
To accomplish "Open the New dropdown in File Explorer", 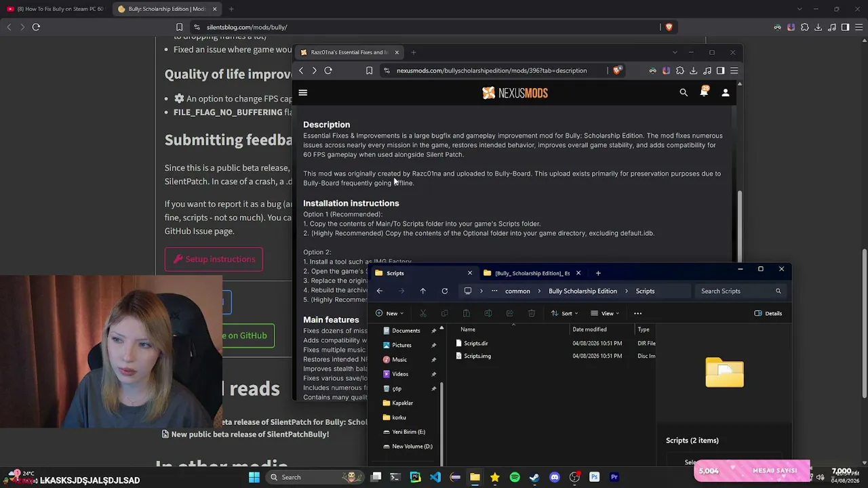I will click(x=389, y=313).
